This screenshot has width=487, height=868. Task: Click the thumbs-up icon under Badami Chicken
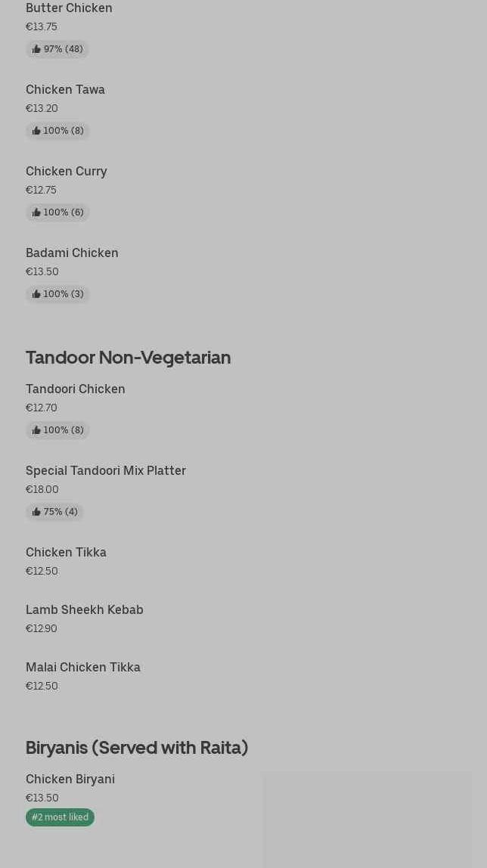click(36, 295)
